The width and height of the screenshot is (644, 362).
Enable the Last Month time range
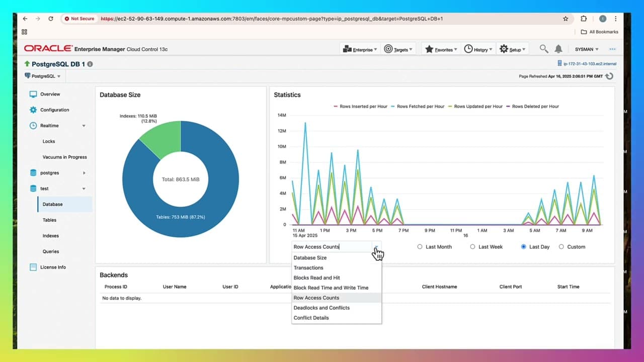click(420, 247)
